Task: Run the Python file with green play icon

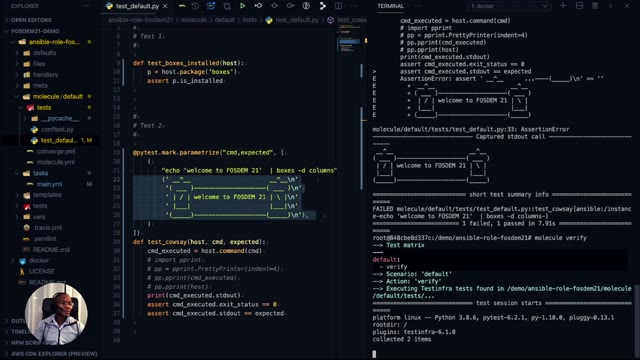Action: [x=242, y=6]
